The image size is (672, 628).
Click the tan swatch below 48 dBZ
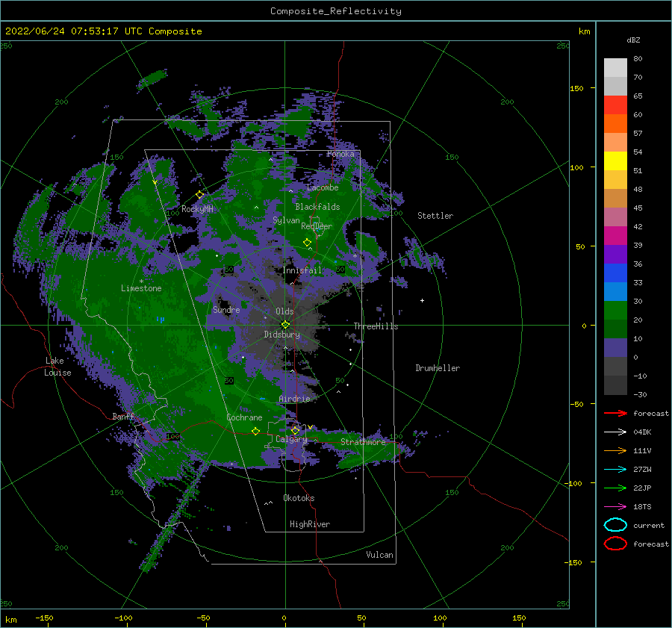[615, 199]
